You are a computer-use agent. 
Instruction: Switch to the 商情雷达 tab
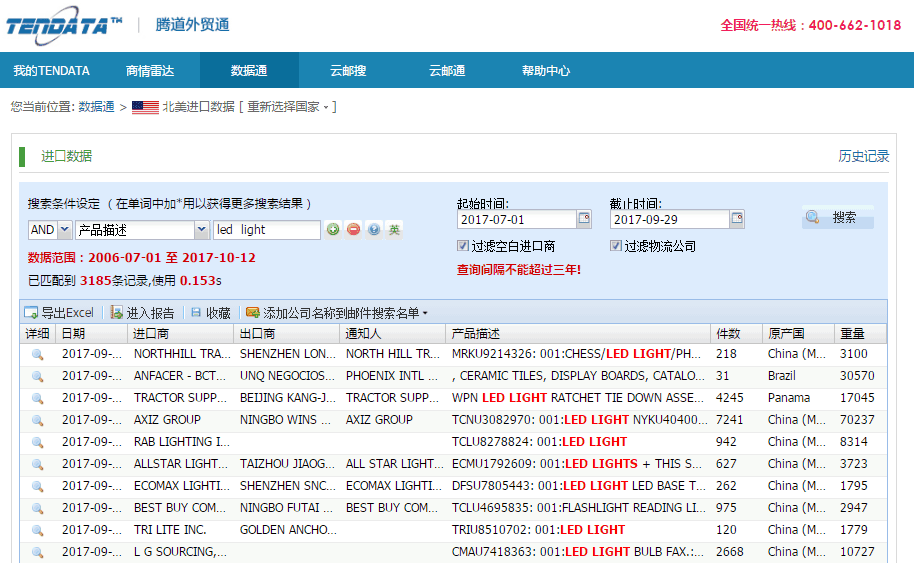150,71
